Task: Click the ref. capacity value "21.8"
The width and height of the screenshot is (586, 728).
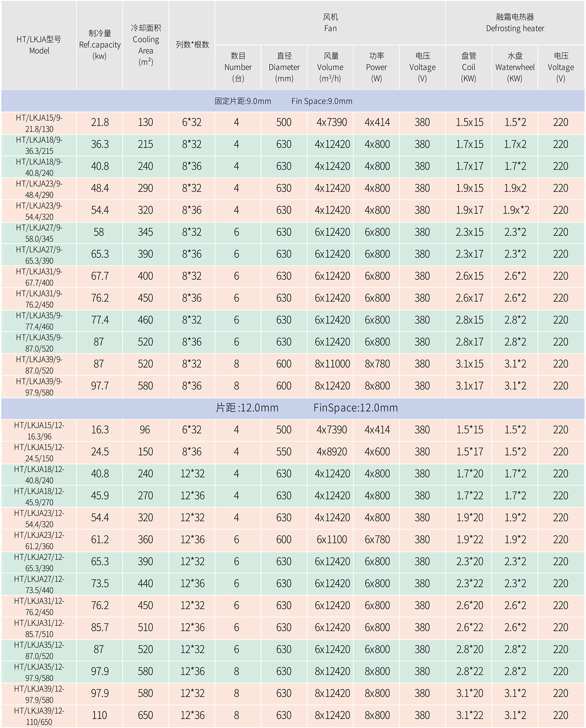Action: [x=100, y=123]
